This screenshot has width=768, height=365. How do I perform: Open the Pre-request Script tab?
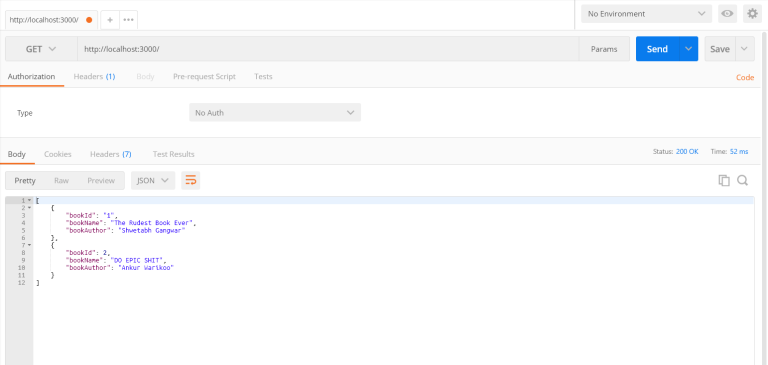204,76
